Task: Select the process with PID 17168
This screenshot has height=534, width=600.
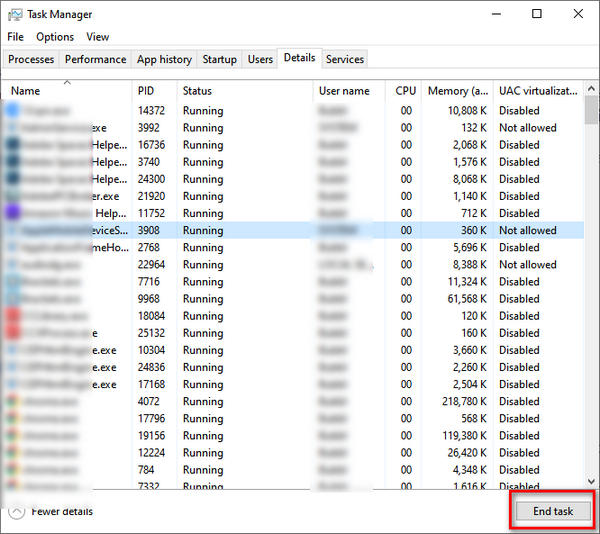Action: coord(293,384)
